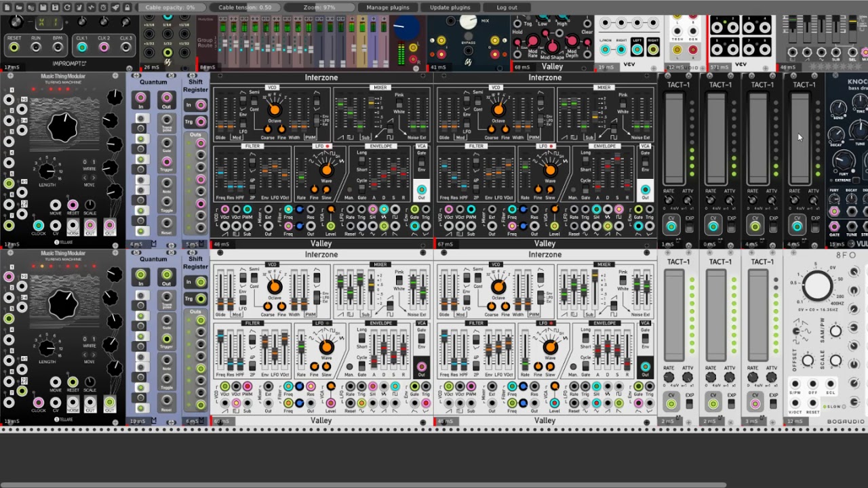
Task: Click the SCALE knob on upper Turing Machine
Action: tap(90, 205)
